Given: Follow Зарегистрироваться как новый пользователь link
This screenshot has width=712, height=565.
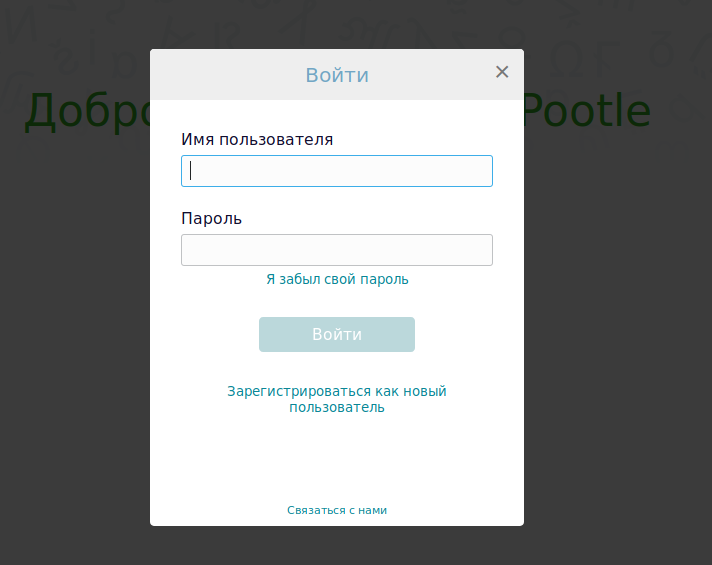Looking at the screenshot, I should coord(337,399).
